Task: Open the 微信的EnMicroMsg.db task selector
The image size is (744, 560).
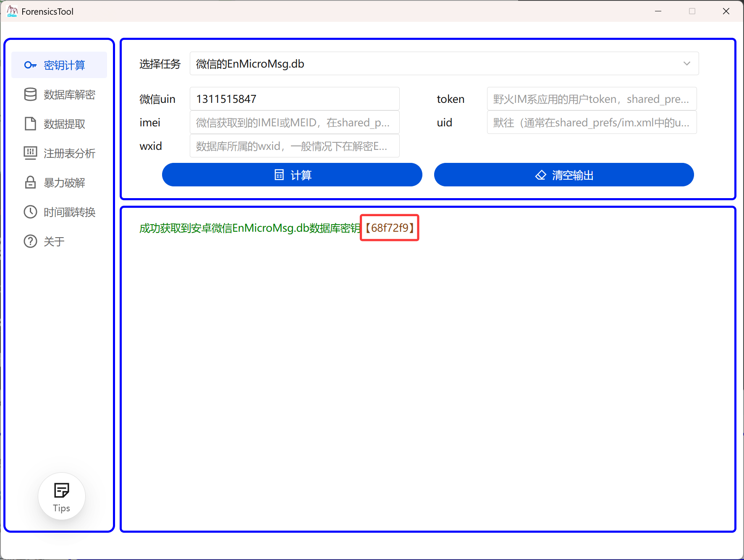Action: click(x=444, y=63)
